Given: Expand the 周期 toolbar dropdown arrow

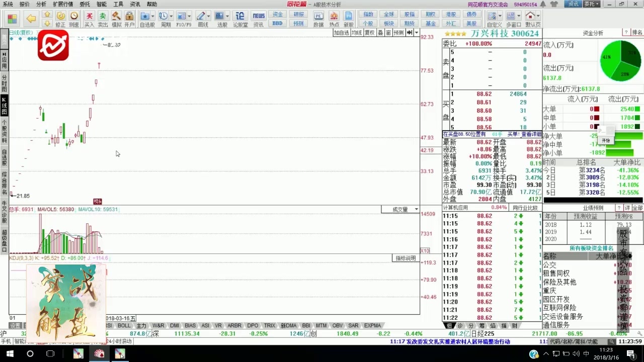Looking at the screenshot, I should (172, 16).
